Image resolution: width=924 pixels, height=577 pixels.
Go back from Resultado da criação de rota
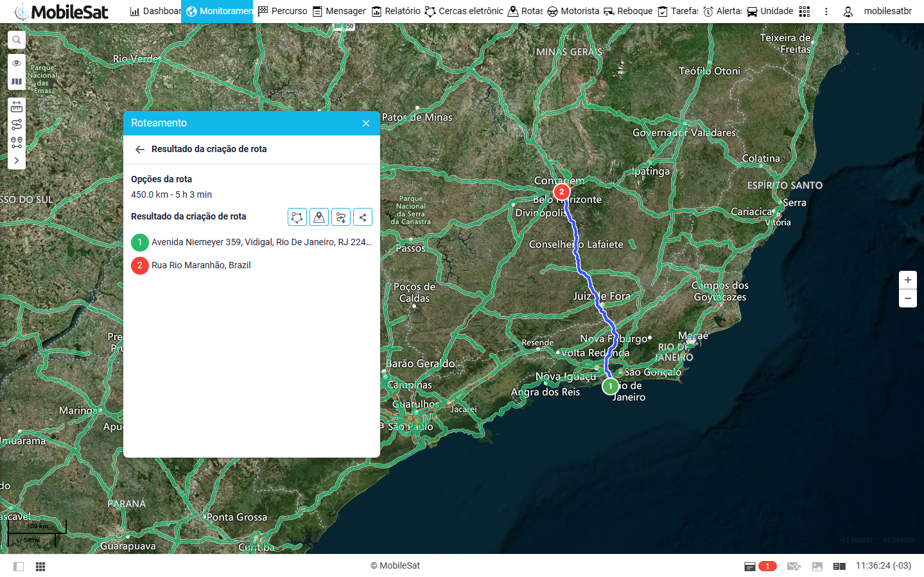coord(140,149)
